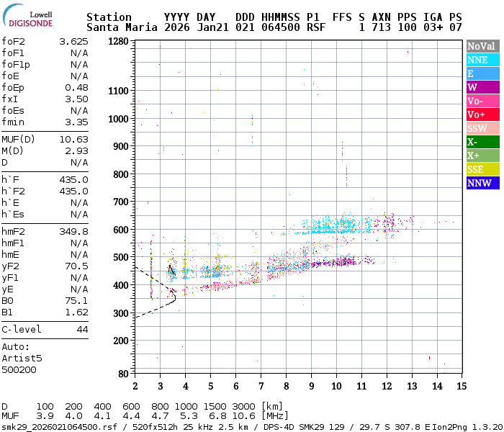
Task: Click the foF1 N/A value
Action: tap(79, 53)
